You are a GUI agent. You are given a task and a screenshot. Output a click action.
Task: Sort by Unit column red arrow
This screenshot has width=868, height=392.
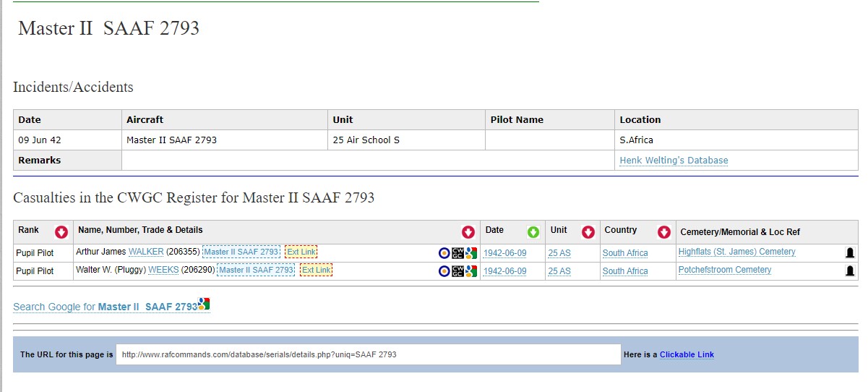(x=588, y=232)
